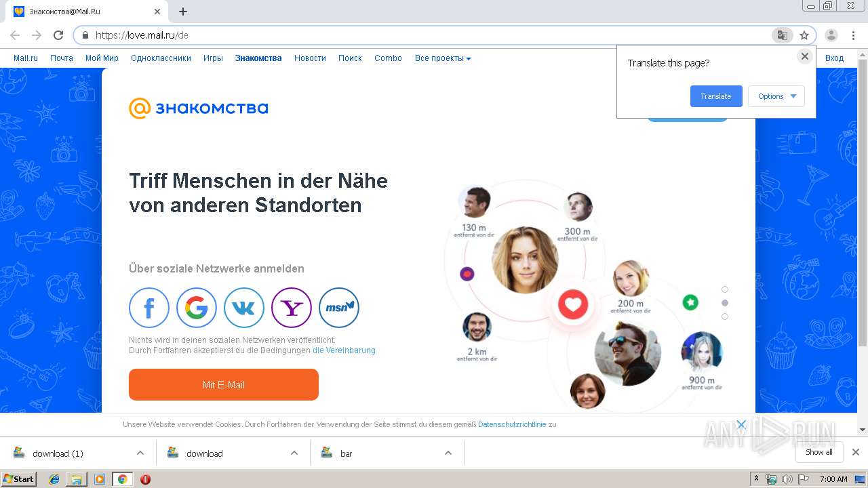Screen dimensions: 868x488
Task: Reload the page
Action: 58,35
